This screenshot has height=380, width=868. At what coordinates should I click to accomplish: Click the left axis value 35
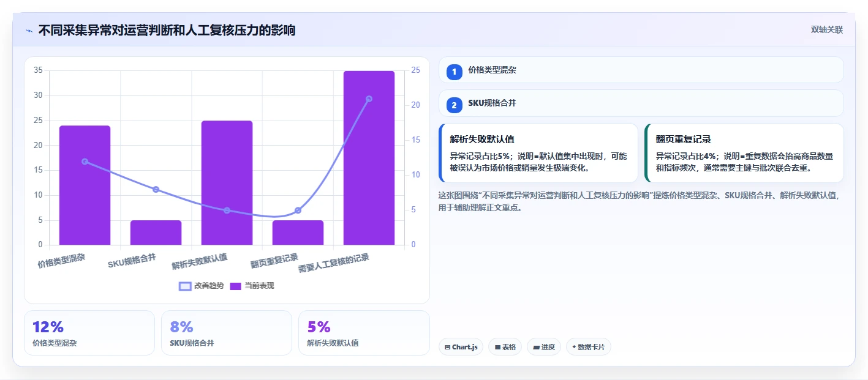click(38, 70)
